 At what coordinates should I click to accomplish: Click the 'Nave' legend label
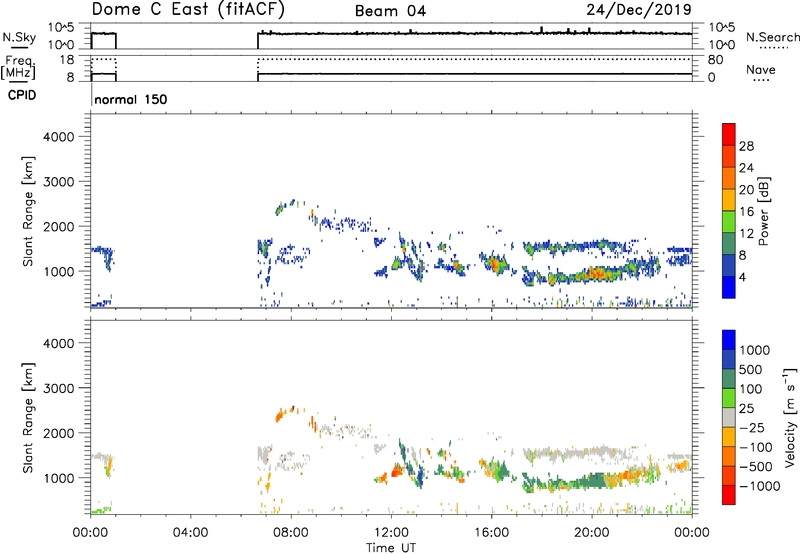click(761, 70)
